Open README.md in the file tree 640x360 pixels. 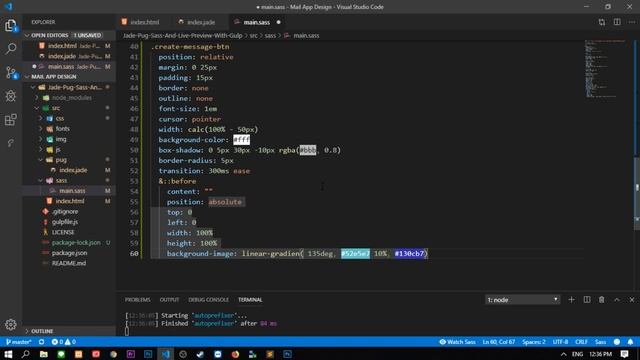[x=69, y=263]
